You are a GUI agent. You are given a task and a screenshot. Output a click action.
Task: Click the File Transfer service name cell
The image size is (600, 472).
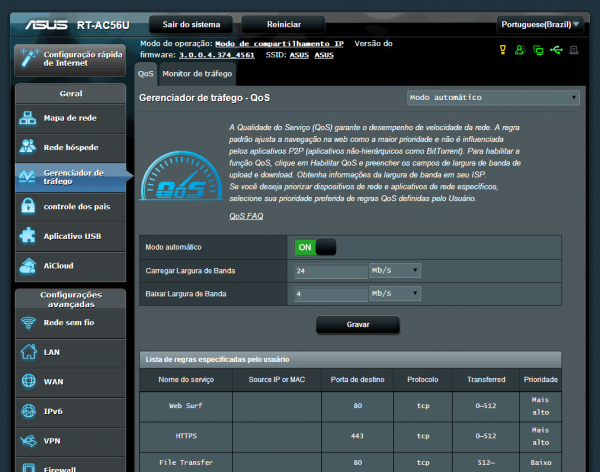[x=186, y=462]
